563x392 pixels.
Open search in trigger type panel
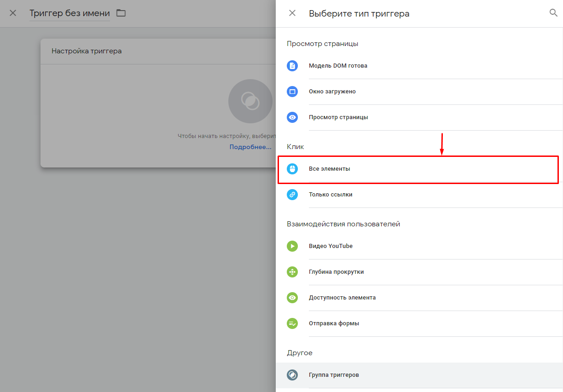[x=553, y=13]
